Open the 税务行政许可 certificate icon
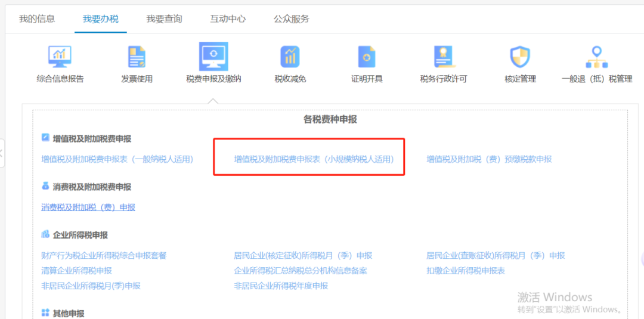Screen dimensions: 644x319 coord(444,57)
